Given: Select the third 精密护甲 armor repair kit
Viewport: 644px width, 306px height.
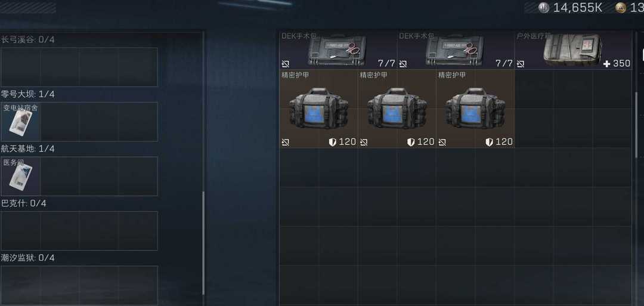Looking at the screenshot, I should point(475,109).
